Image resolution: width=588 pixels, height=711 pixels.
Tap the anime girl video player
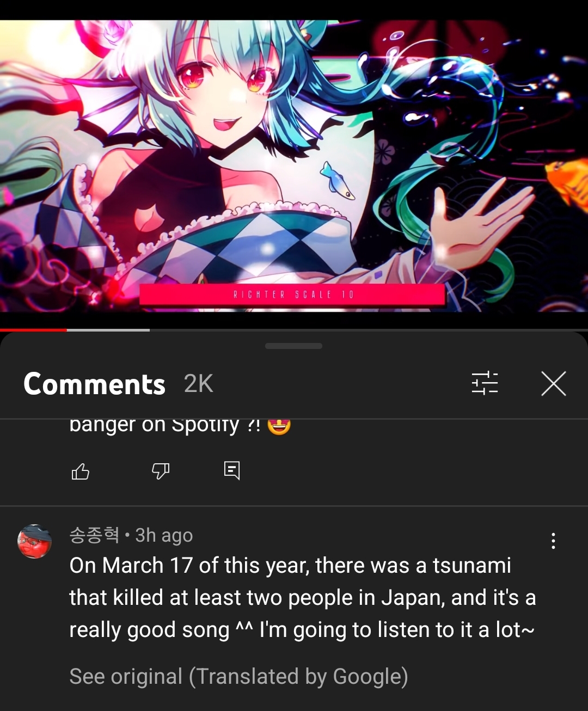click(x=294, y=166)
